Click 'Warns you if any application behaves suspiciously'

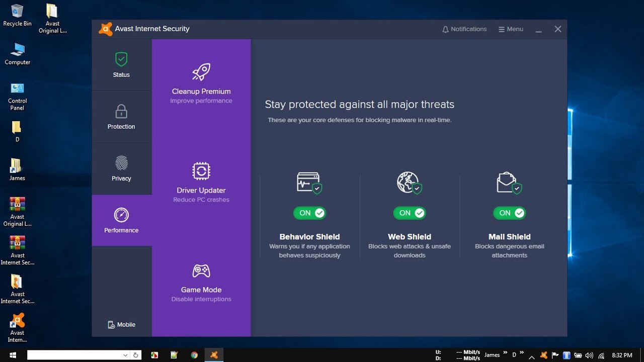309,251
